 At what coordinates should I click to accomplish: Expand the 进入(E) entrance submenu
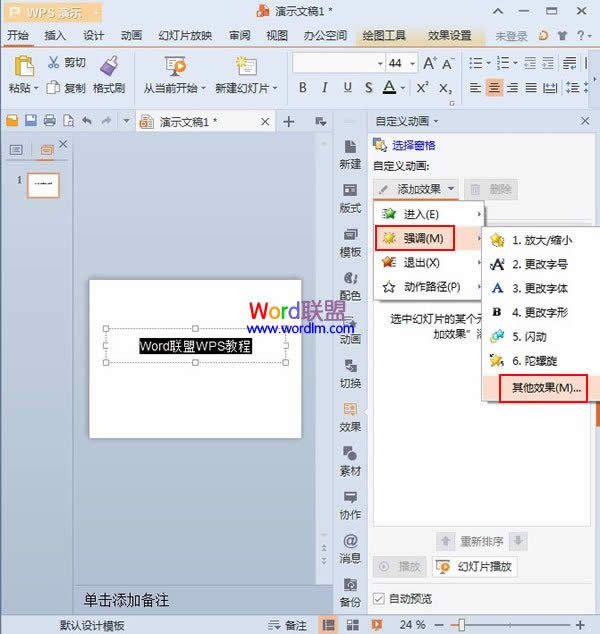click(x=428, y=214)
